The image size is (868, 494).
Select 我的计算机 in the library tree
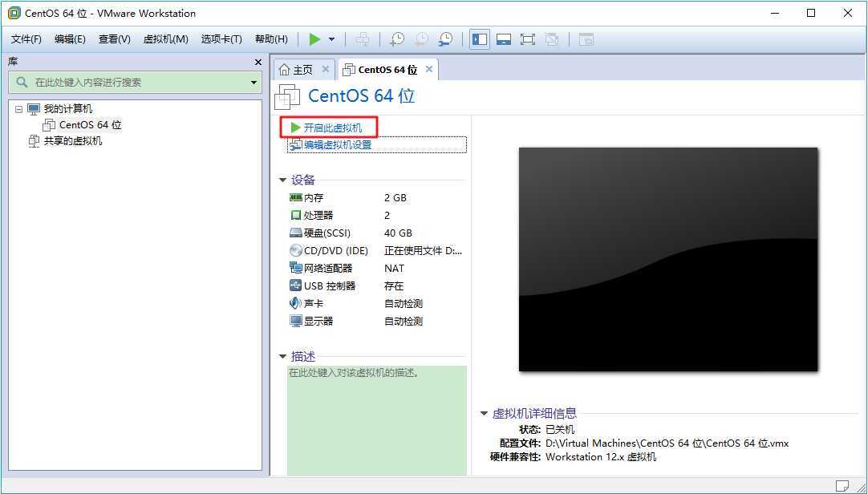click(68, 109)
